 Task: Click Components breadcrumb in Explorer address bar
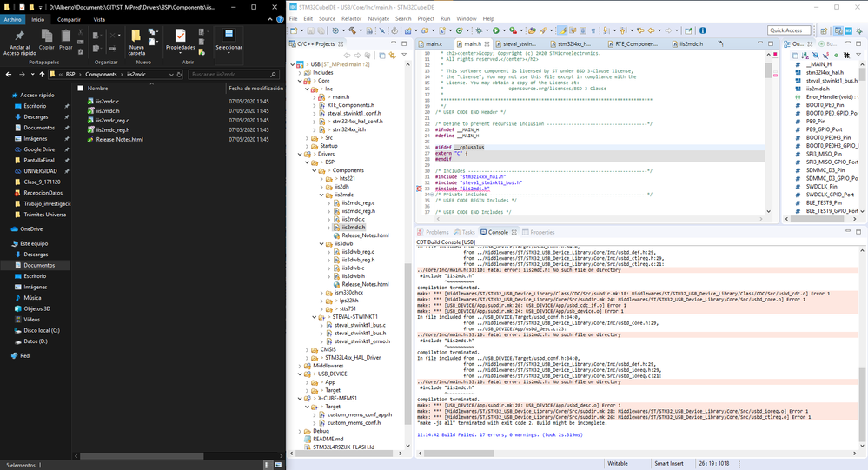(x=101, y=74)
